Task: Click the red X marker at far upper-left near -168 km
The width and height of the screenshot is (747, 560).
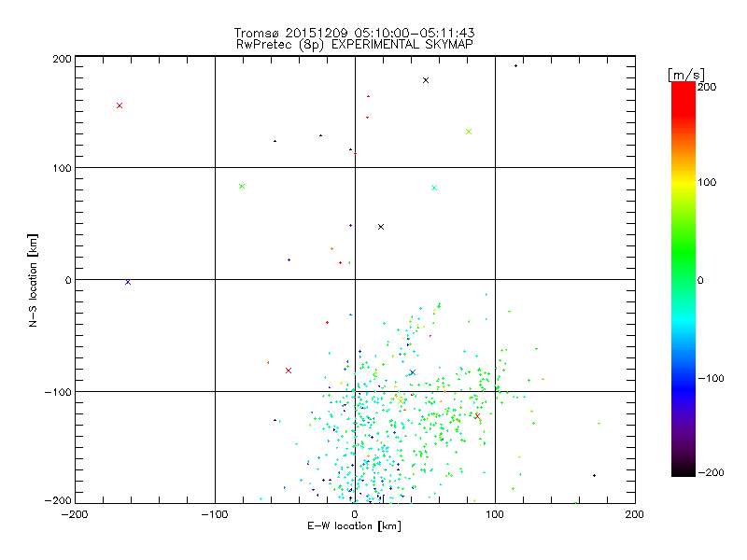Action: pyautogui.click(x=120, y=105)
